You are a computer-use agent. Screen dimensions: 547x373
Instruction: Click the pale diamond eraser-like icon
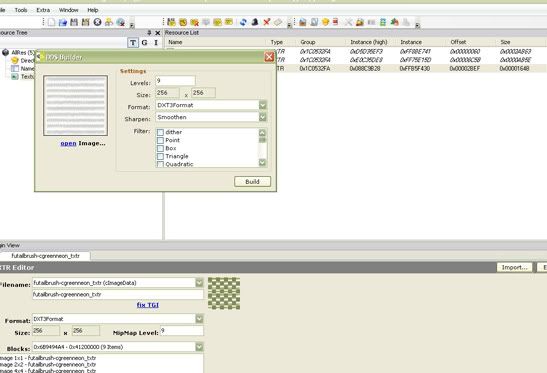(278, 22)
